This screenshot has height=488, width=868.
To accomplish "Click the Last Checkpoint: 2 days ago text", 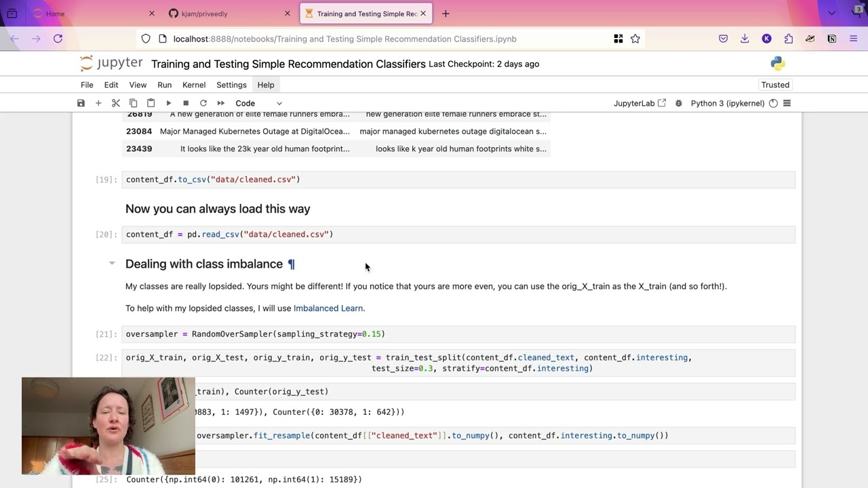I will pyautogui.click(x=484, y=64).
